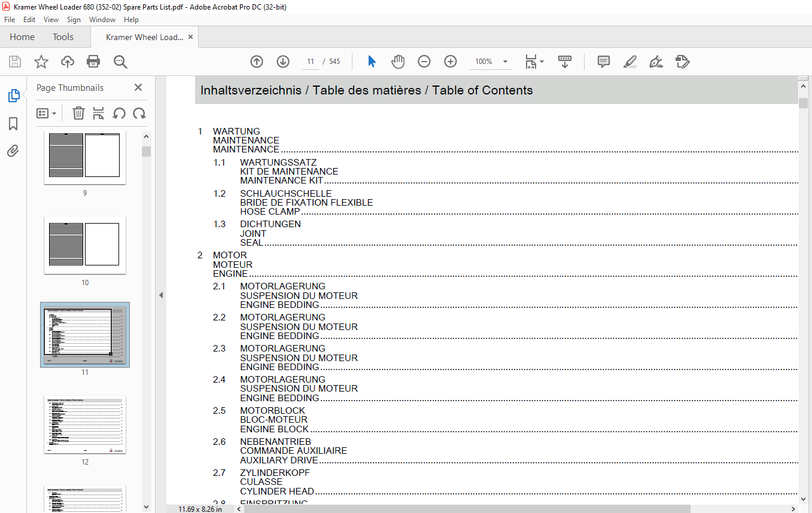The height and width of the screenshot is (513, 812).
Task: Click the upload to cloud icon
Action: (x=68, y=62)
